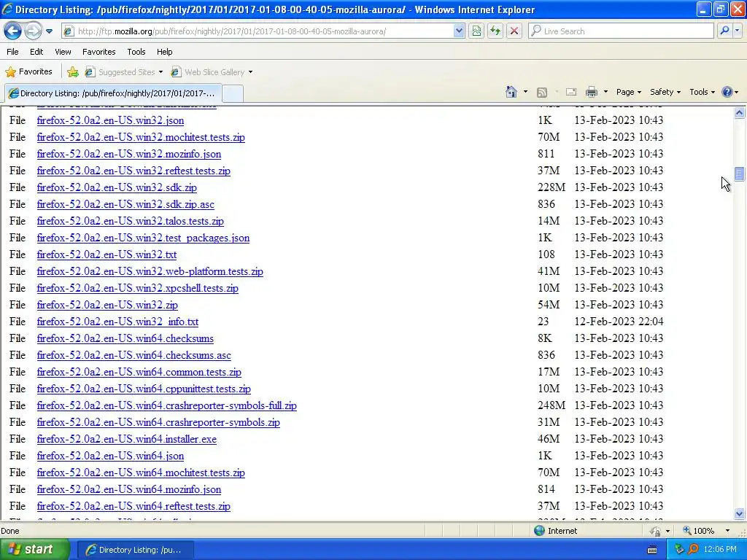Viewport: 747px width, 560px height.
Task: Click the 228M file size text
Action: point(551,187)
